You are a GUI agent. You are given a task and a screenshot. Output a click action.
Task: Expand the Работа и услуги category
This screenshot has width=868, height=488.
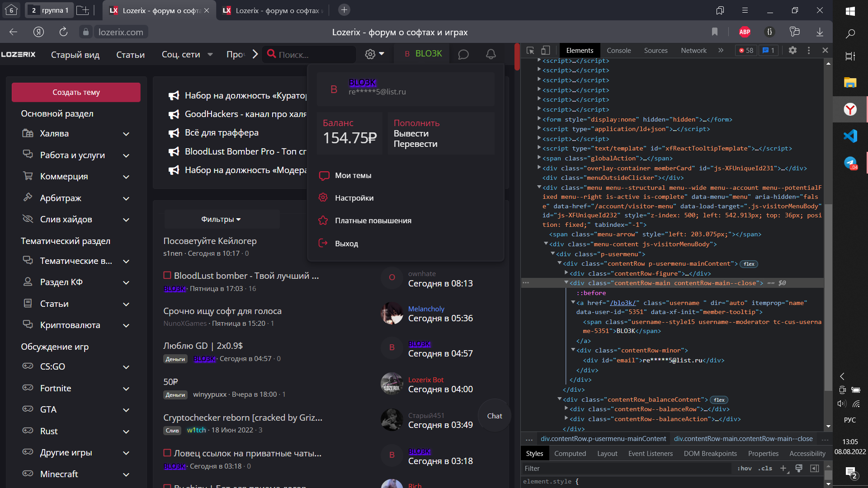pyautogui.click(x=126, y=155)
